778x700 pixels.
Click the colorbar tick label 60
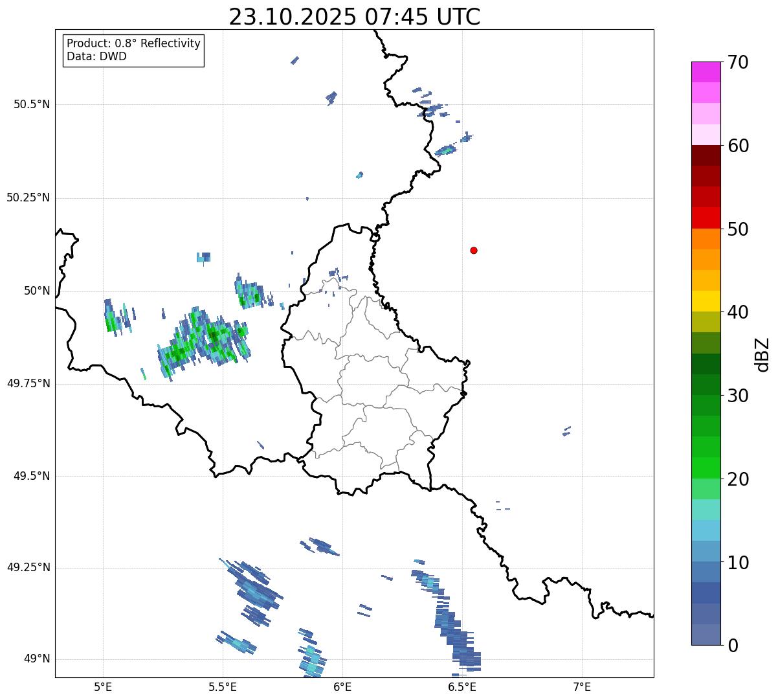(738, 146)
